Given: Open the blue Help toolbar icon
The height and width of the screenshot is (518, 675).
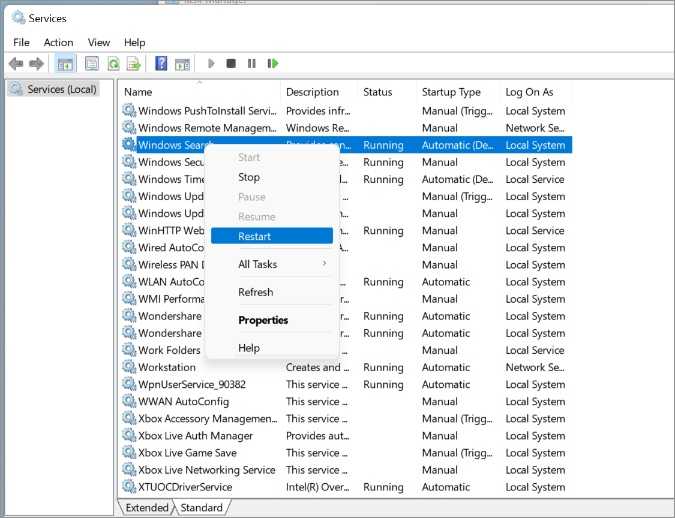Looking at the screenshot, I should click(161, 64).
